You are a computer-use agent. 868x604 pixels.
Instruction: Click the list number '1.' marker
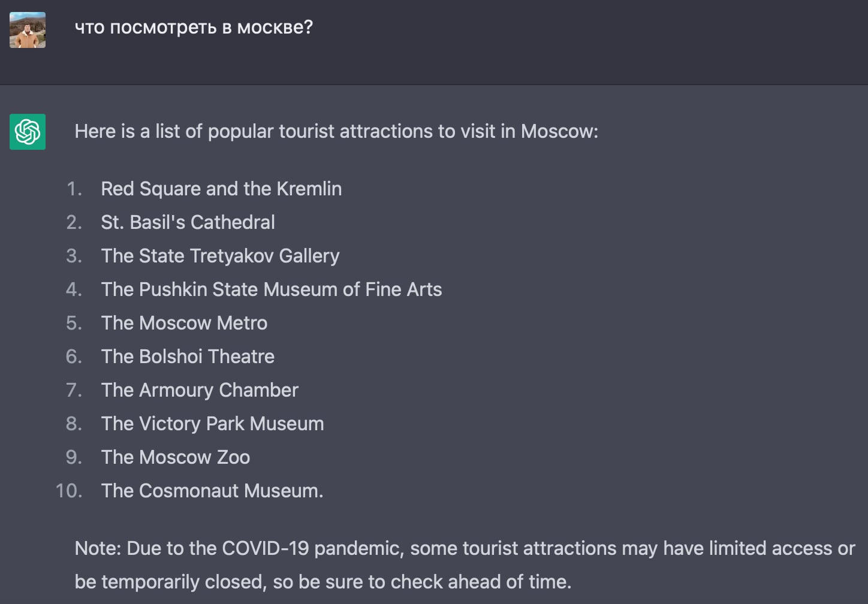coord(74,189)
